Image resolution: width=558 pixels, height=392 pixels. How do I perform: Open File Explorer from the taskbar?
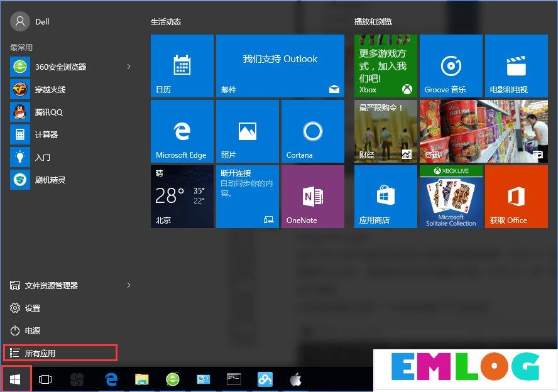pyautogui.click(x=141, y=379)
